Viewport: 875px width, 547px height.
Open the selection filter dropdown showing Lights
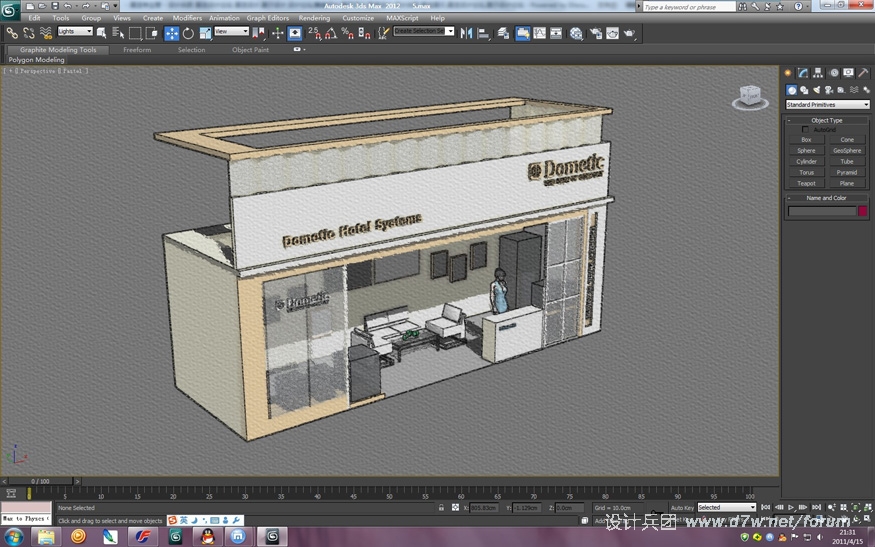(75, 31)
